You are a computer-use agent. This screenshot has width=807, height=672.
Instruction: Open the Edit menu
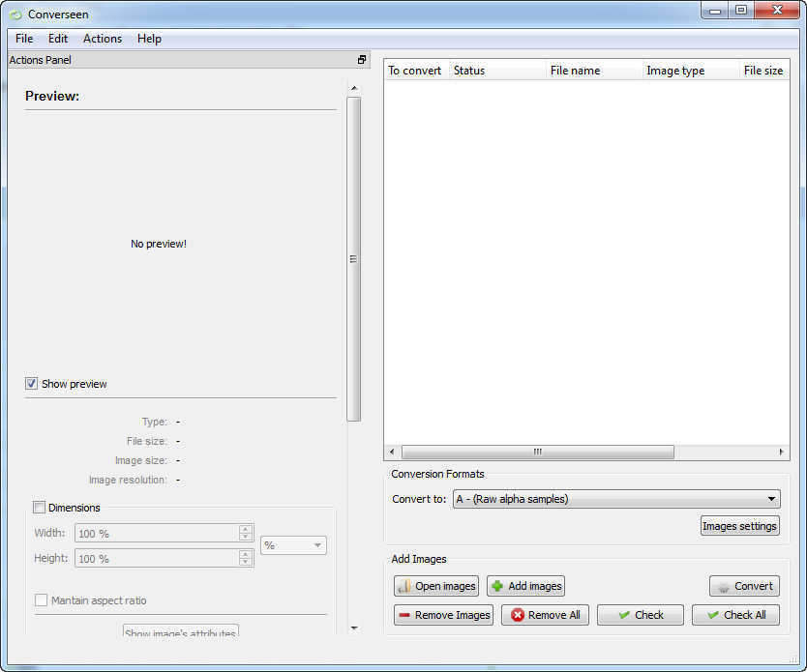(x=58, y=39)
